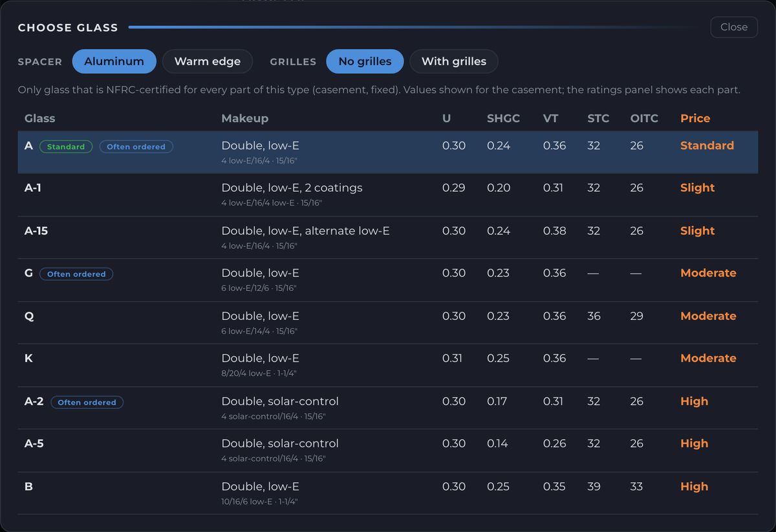Click the U value 0.29
This screenshot has height=532, width=776.
tap(454, 187)
